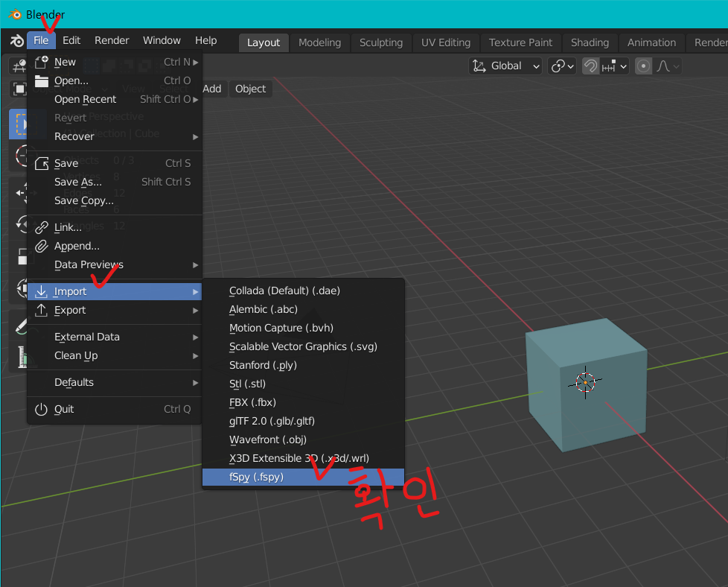The height and width of the screenshot is (587, 728).
Task: Open the pivot point dropdown arrow
Action: tap(571, 66)
